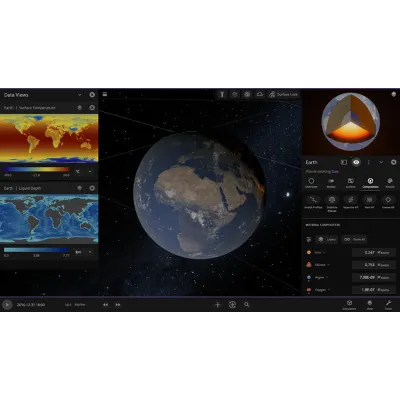
Task: Edit the Silicate mass value field
Action: pyautogui.click(x=374, y=265)
